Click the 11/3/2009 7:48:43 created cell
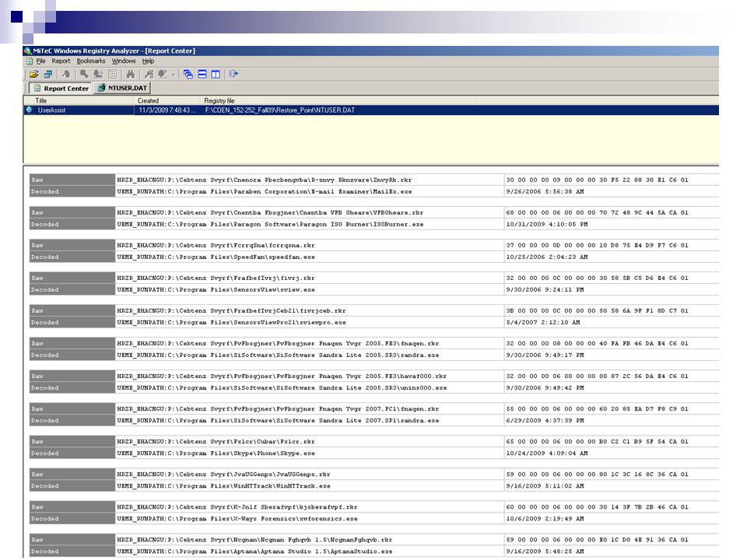 [x=167, y=110]
